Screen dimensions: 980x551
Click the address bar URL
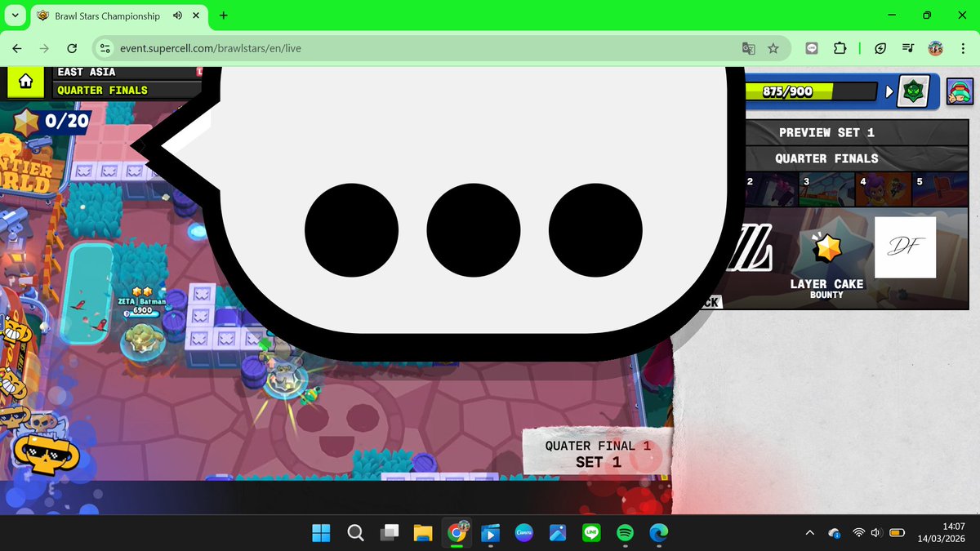point(211,48)
